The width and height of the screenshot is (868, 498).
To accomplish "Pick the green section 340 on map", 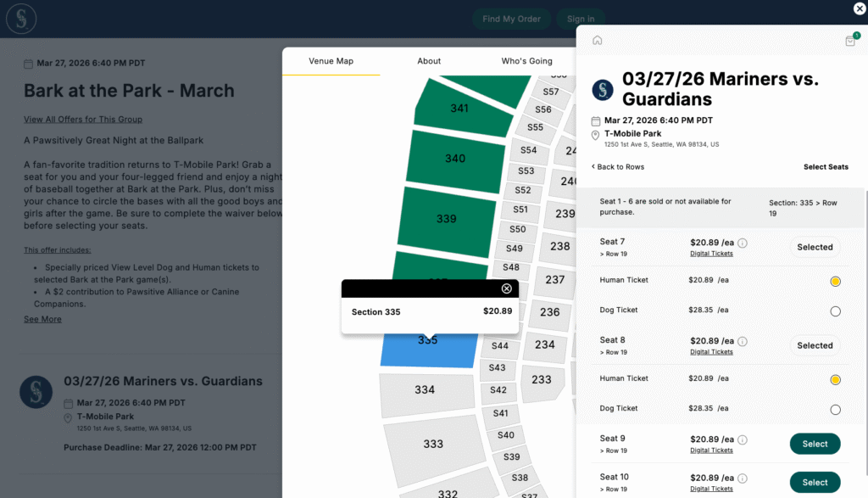I will pyautogui.click(x=455, y=159).
